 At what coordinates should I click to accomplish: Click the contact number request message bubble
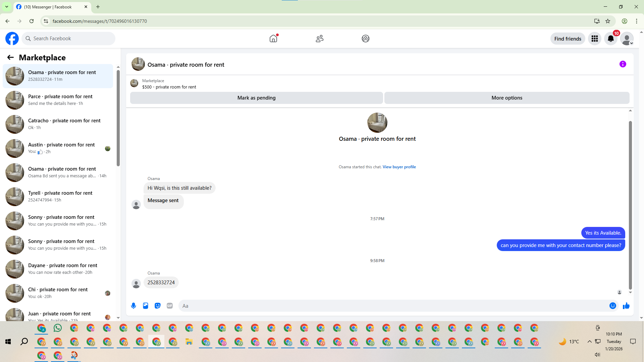[561, 245]
